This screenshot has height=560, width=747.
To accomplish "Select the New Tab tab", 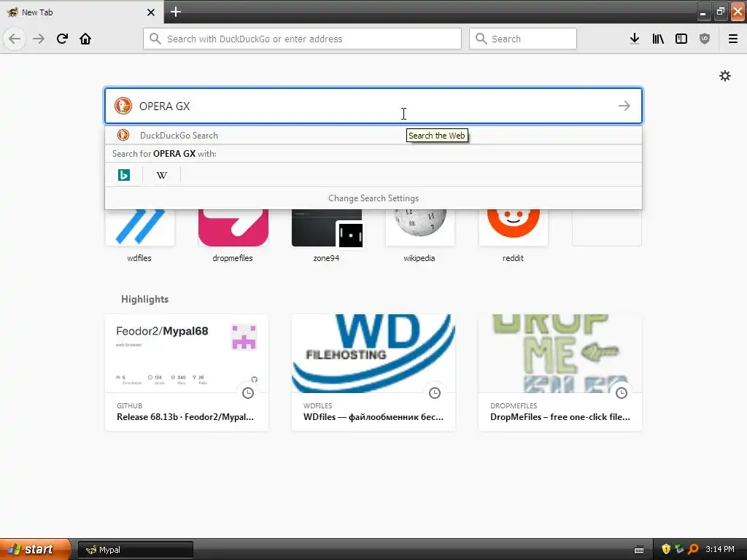I will (82, 12).
